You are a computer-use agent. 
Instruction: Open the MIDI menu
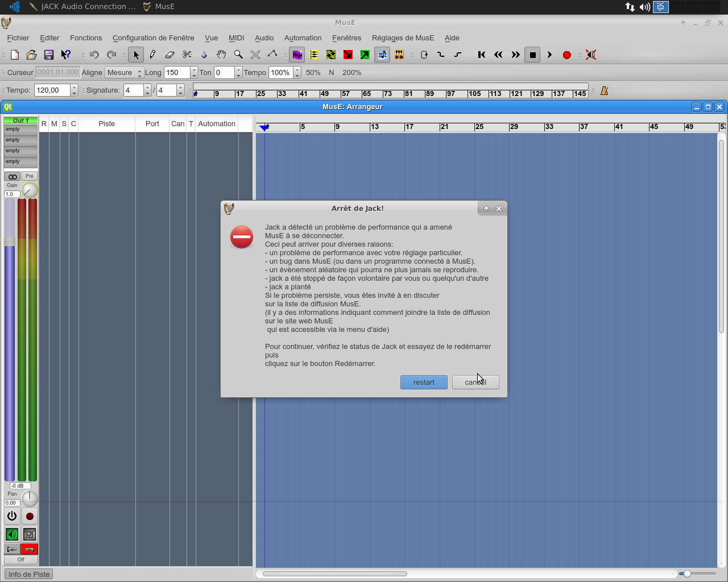click(237, 38)
